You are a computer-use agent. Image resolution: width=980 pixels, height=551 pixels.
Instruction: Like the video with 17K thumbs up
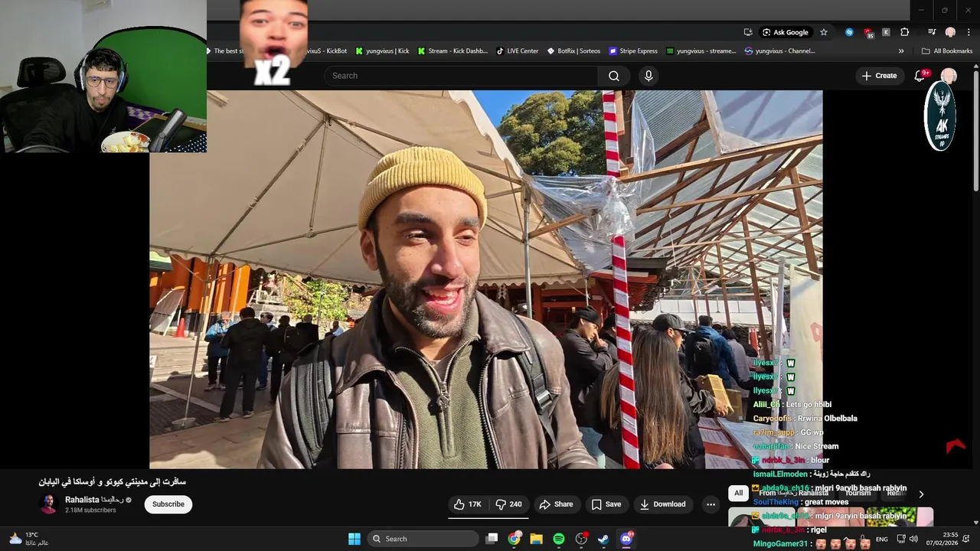467,504
